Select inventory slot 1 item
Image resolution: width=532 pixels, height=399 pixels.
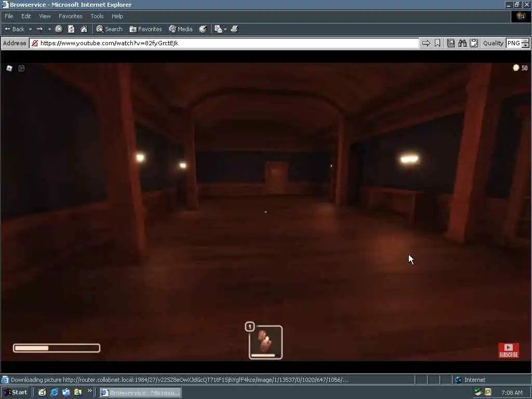[265, 342]
